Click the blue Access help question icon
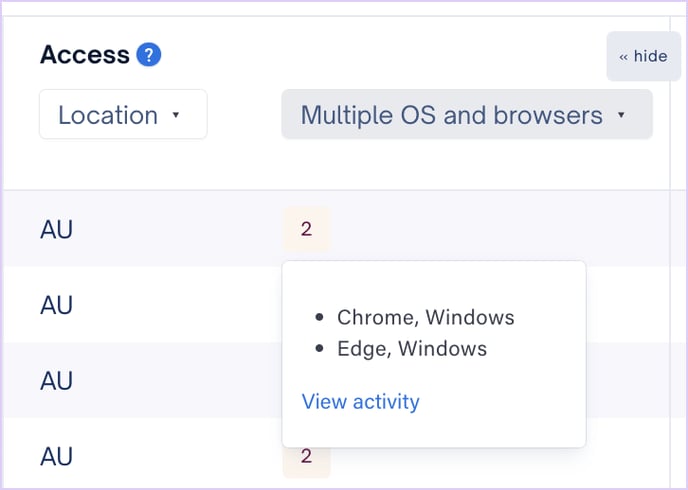The width and height of the screenshot is (688, 490). [x=149, y=55]
